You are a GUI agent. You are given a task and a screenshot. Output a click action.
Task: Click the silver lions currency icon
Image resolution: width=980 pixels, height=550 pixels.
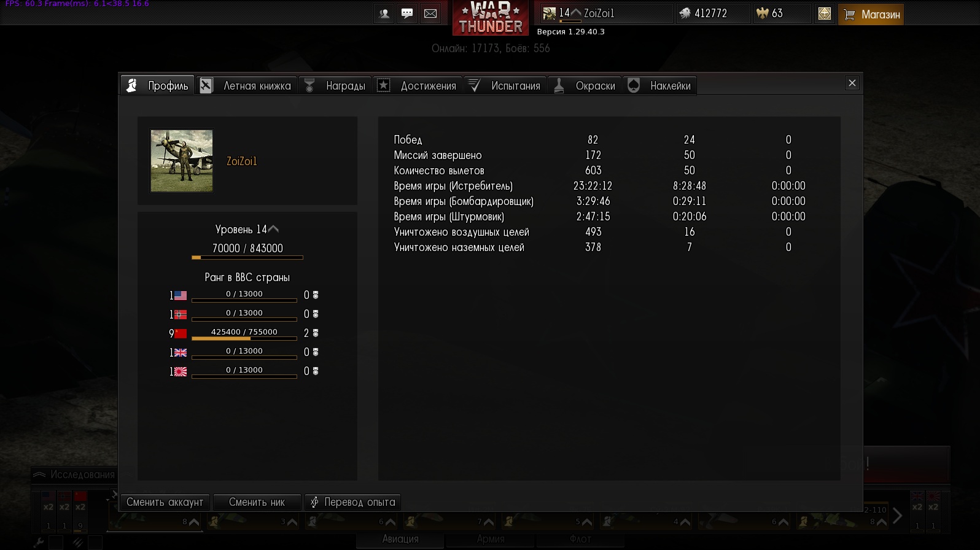click(x=685, y=13)
